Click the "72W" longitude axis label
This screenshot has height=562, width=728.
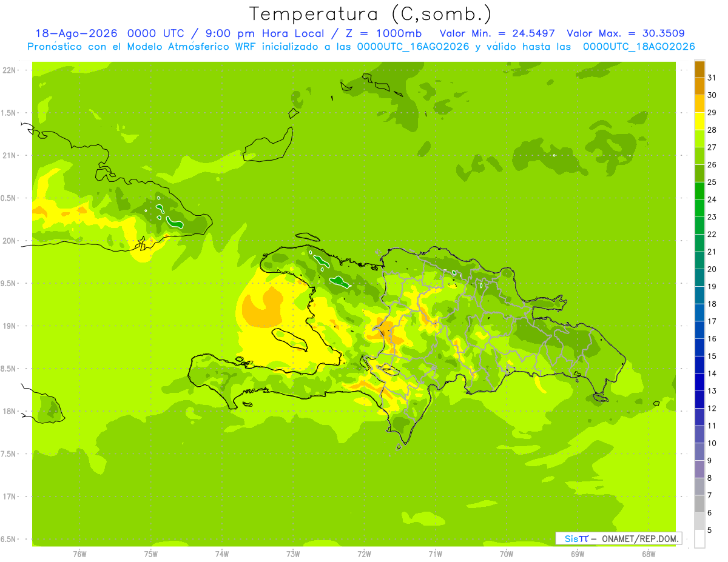tap(364, 554)
